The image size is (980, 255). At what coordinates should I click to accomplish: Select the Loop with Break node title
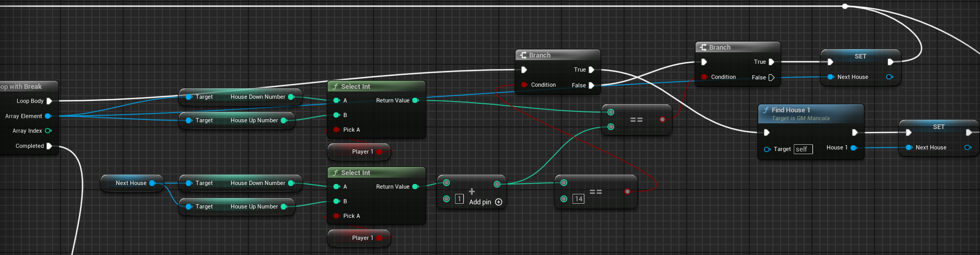tap(23, 87)
